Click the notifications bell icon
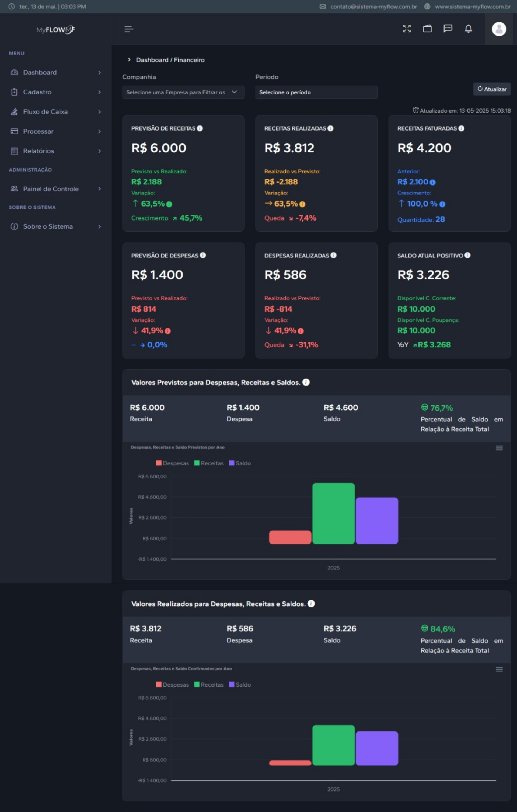 pyautogui.click(x=468, y=29)
